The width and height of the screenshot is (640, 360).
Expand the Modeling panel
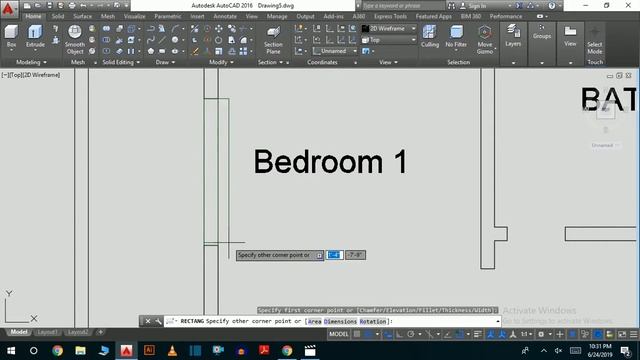(x=31, y=62)
